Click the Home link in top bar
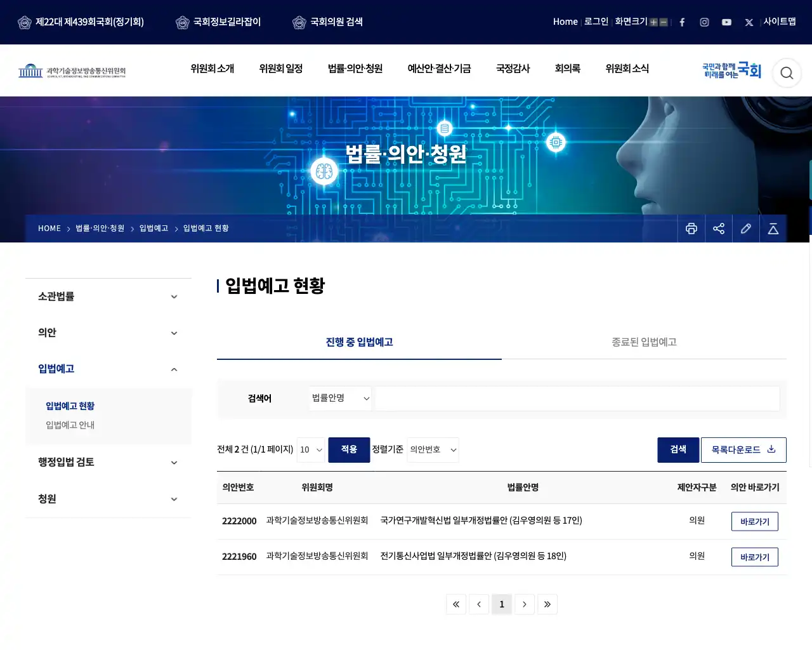Image resolution: width=812 pixels, height=650 pixels. (x=565, y=22)
